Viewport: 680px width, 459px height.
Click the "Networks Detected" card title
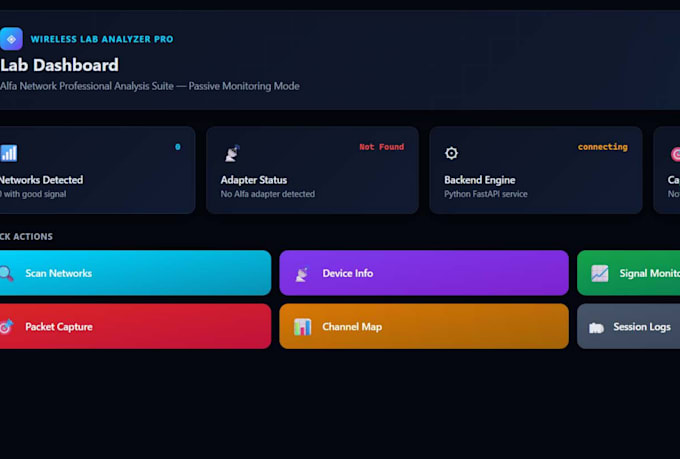click(42, 180)
